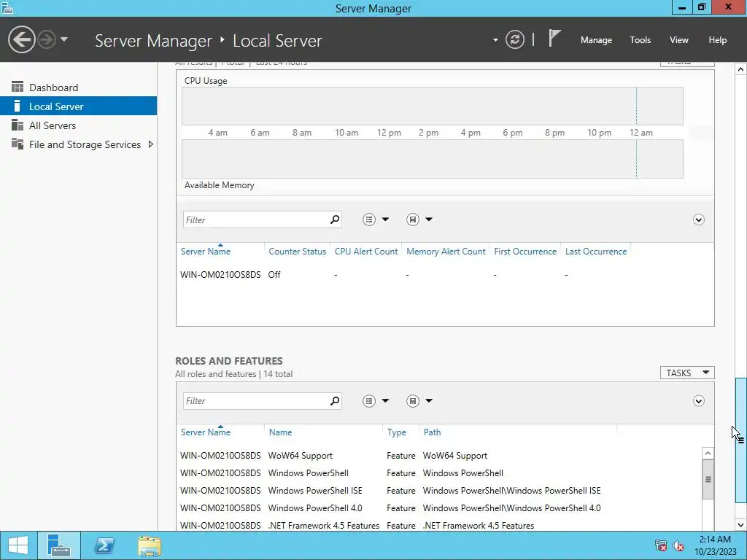Click main page scroll-down arrow

tap(740, 525)
